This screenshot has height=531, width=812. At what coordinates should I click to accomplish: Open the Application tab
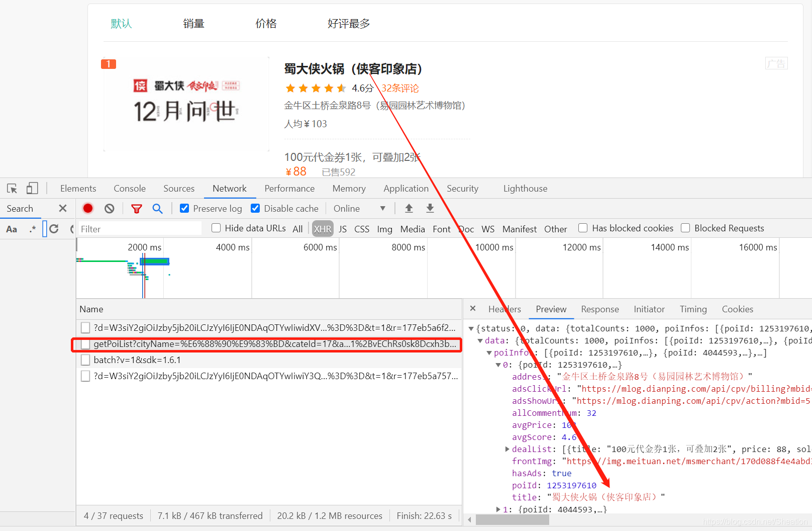406,189
